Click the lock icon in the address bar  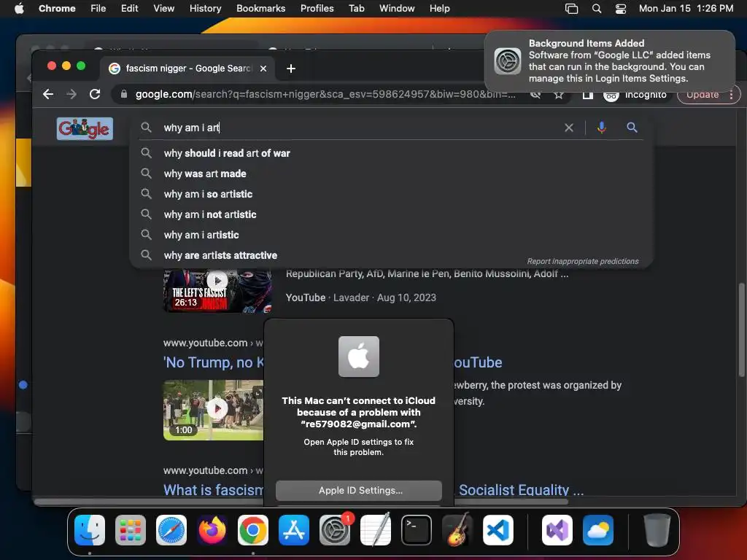click(x=124, y=94)
